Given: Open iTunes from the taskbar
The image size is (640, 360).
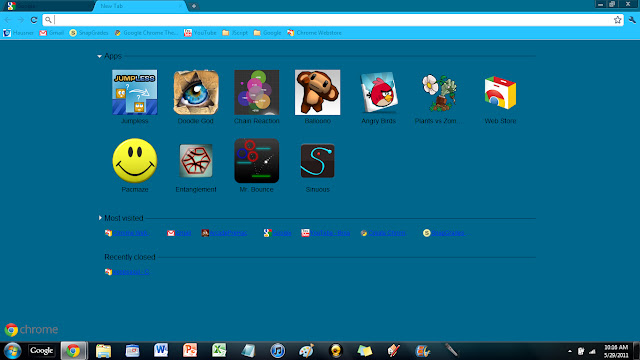Looking at the screenshot, I should [x=278, y=351].
